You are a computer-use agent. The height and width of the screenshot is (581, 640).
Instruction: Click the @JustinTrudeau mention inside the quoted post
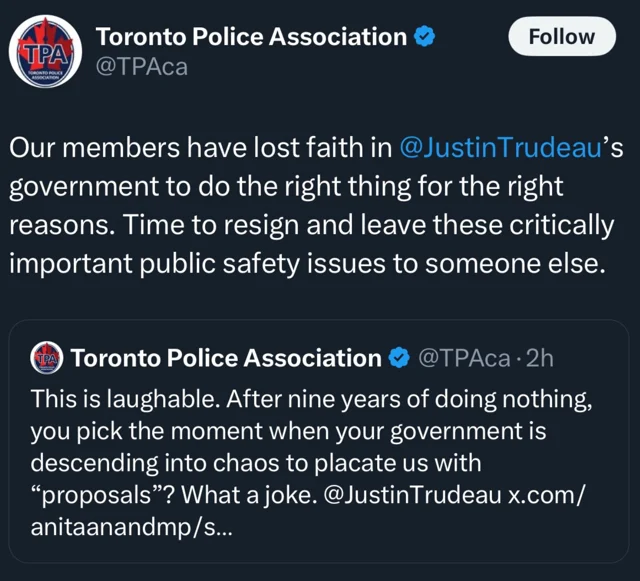click(401, 497)
